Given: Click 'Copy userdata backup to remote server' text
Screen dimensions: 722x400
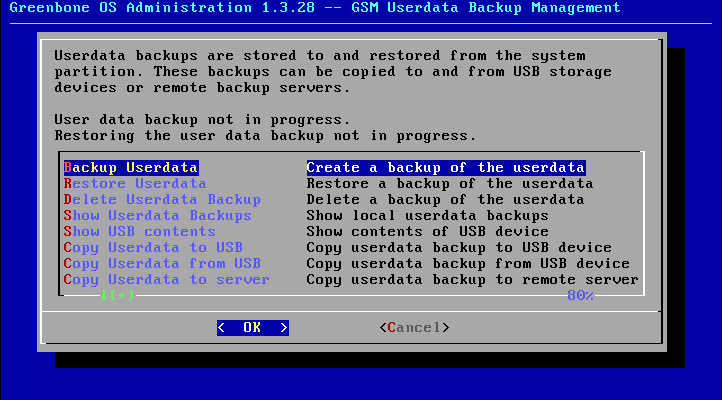Looking at the screenshot, I should pyautogui.click(x=472, y=280).
